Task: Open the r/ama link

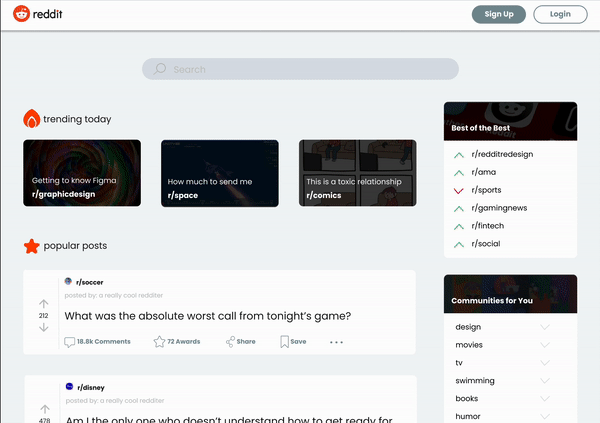Action: [484, 172]
